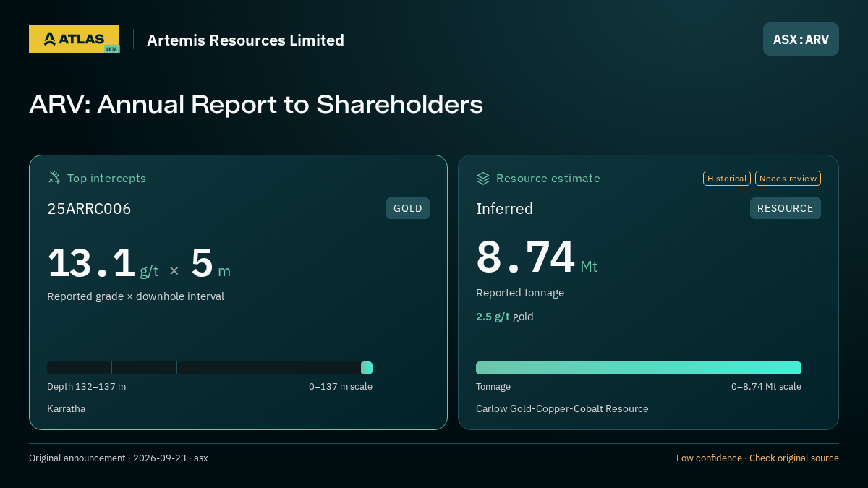This screenshot has width=868, height=488.
Task: Click the Reported tonnage caption
Action: [520, 293]
